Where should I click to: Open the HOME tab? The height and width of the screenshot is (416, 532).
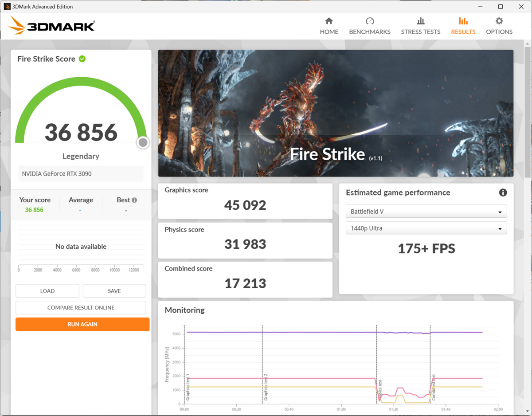[x=329, y=26]
